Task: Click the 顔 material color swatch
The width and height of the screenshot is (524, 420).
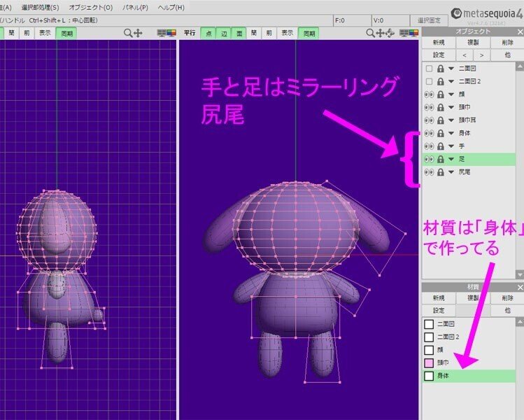Action: pos(429,350)
